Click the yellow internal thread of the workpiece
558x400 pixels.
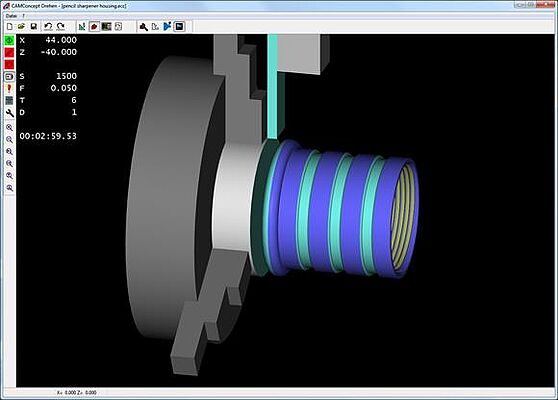coord(402,216)
